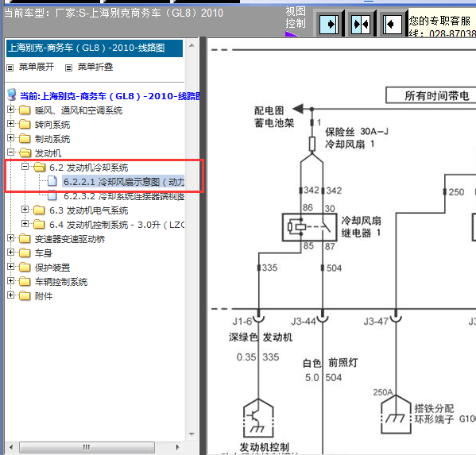Click the 菜单展开 expand-menu icon
This screenshot has width=476, height=455.
tap(10, 67)
